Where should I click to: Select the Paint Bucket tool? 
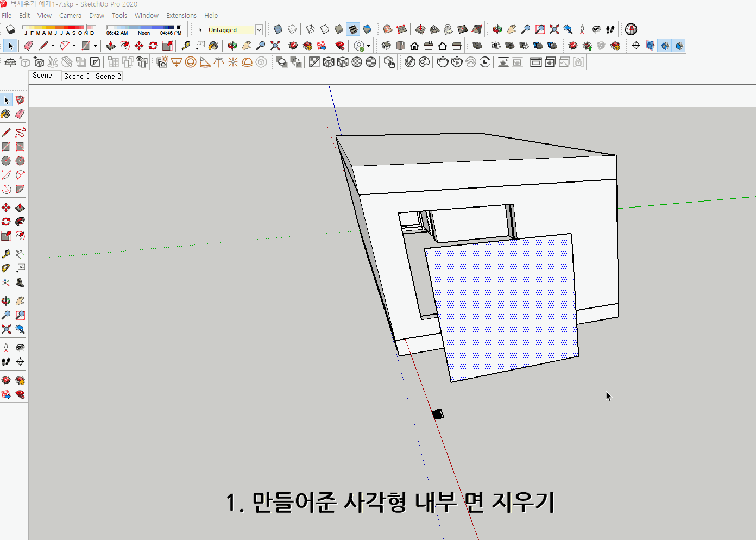(5, 114)
